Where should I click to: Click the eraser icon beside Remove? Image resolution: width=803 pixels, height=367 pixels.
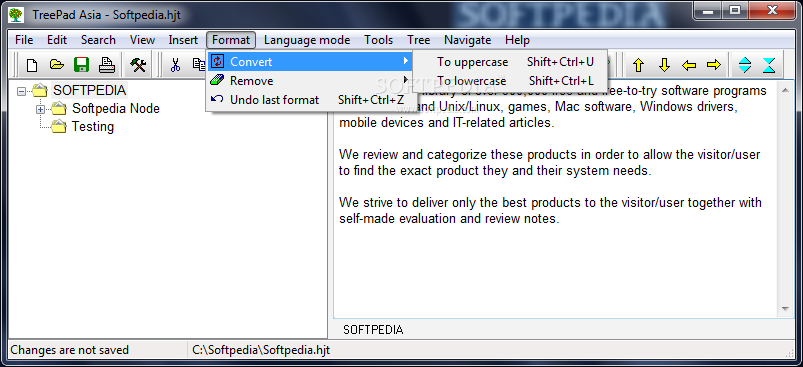coord(218,80)
